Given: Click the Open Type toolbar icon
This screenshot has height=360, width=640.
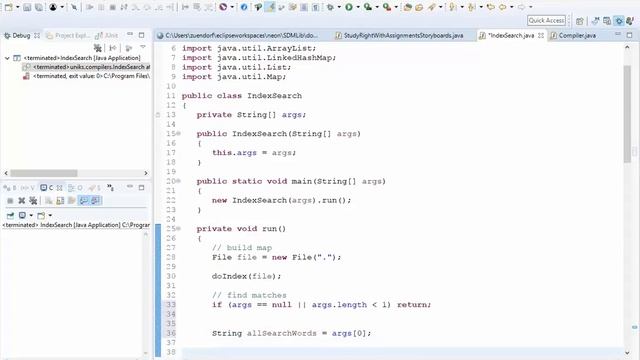Looking at the screenshot, I should click(407, 7).
